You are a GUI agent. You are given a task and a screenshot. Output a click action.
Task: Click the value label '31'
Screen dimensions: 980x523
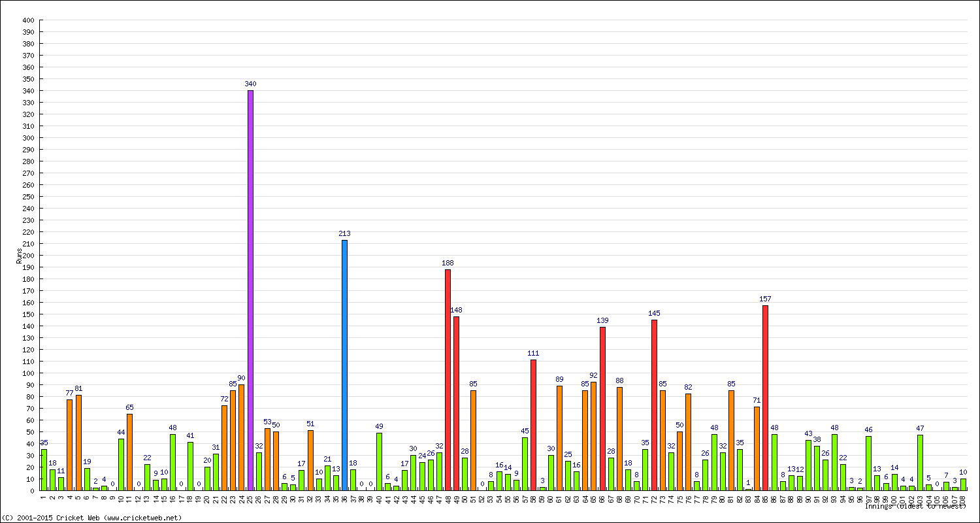216,447
